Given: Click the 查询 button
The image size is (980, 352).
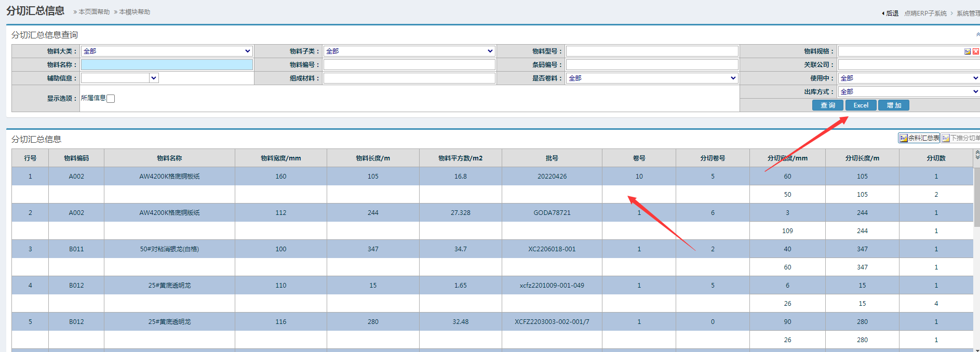Looking at the screenshot, I should pyautogui.click(x=827, y=105).
